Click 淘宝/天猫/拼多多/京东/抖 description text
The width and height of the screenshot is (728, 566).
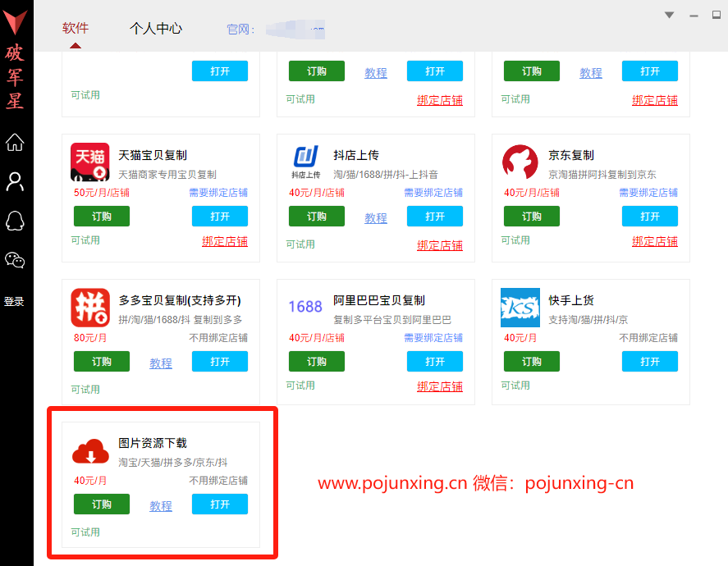[173, 463]
